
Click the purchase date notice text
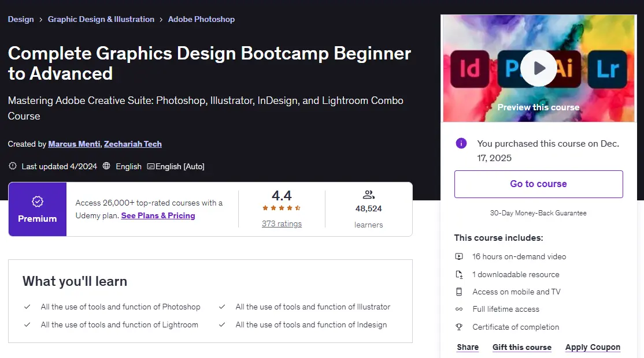548,151
